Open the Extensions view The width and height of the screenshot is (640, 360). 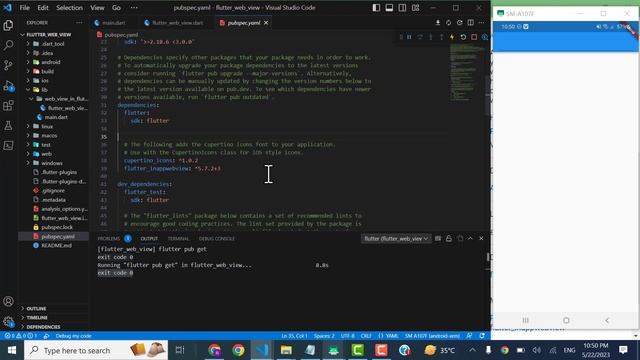tap(8, 106)
